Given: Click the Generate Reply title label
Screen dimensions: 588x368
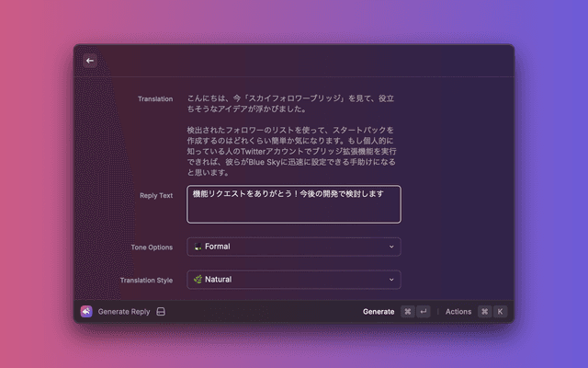Looking at the screenshot, I should [124, 312].
